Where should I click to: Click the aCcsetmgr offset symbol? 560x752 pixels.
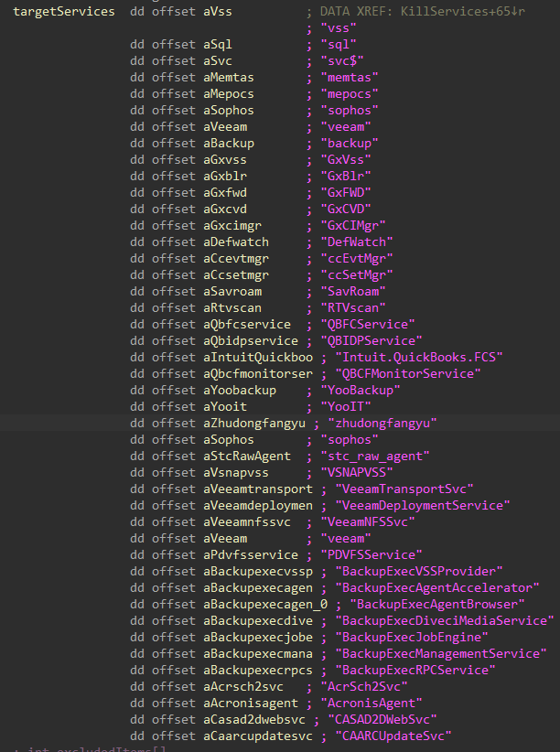tap(235, 275)
